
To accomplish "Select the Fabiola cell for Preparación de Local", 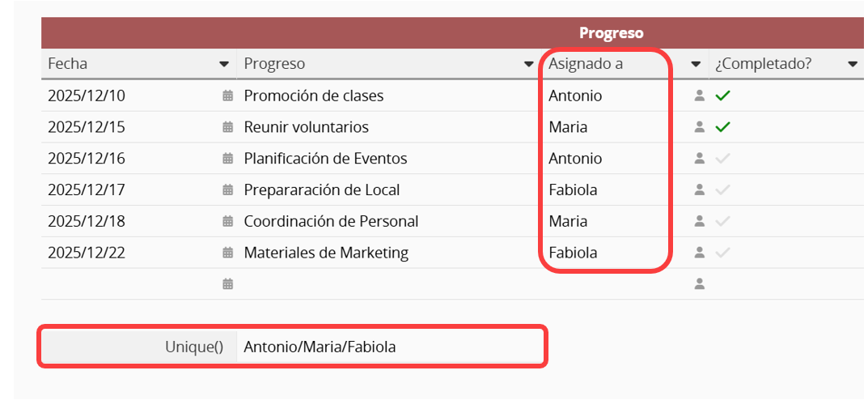I will (573, 190).
